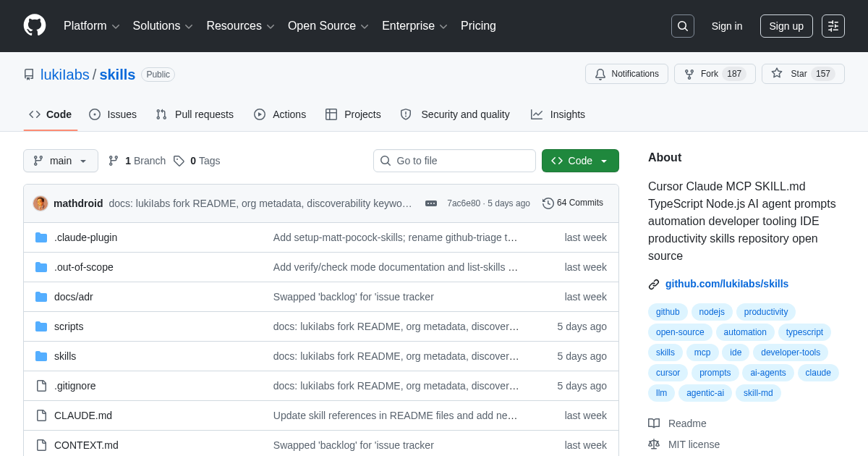Click the search magnifier icon in the header

[x=683, y=26]
